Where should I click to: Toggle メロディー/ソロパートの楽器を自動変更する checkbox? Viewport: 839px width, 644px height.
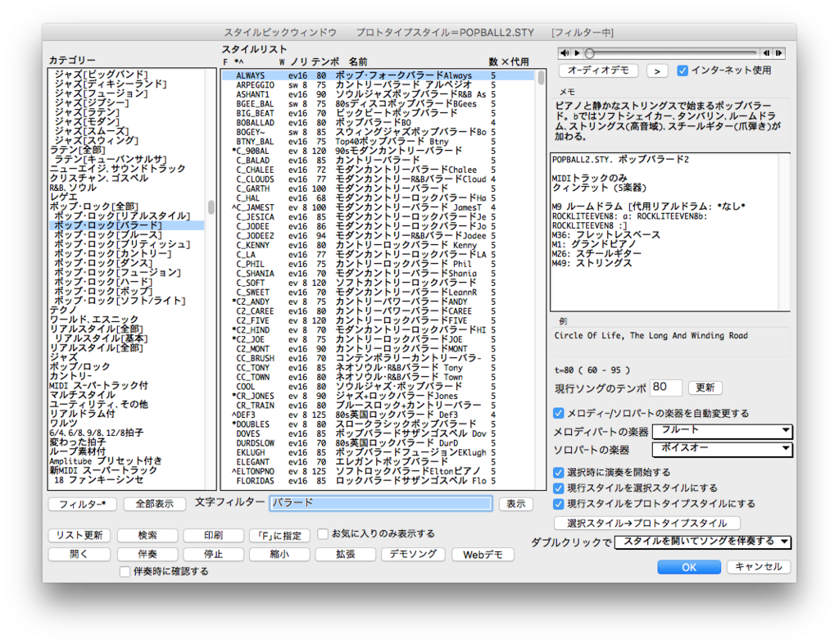tap(558, 413)
